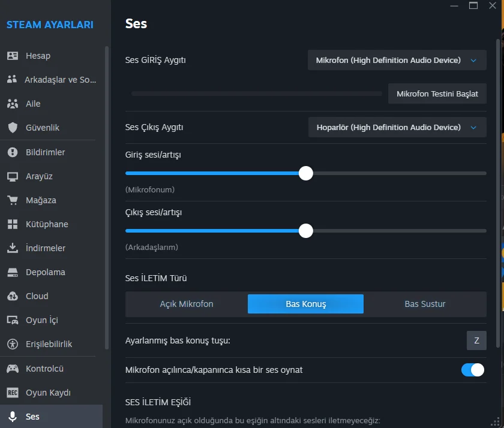Image resolution: width=504 pixels, height=428 pixels.
Task: Toggle the microphone open/close sound switch
Action: 473,370
